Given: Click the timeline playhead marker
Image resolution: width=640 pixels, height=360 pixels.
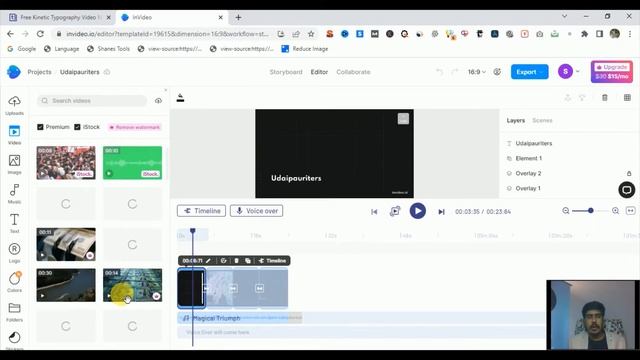Looking at the screenshot, I should click(x=193, y=231).
